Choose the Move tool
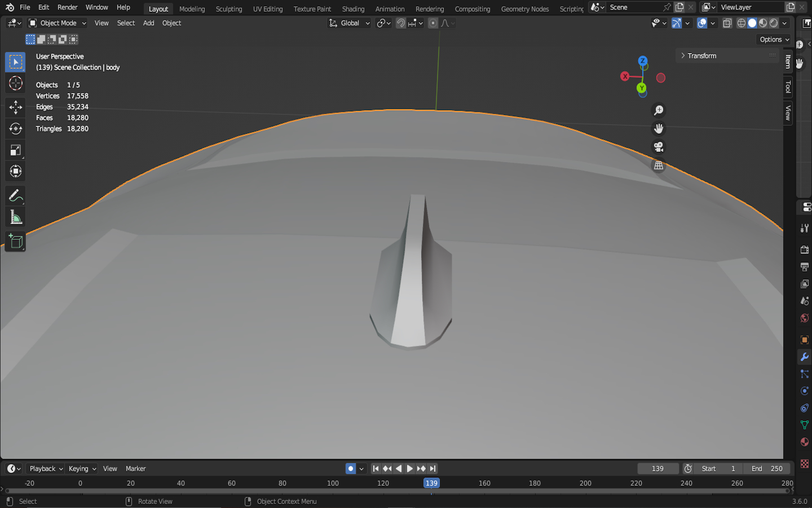 (x=15, y=107)
